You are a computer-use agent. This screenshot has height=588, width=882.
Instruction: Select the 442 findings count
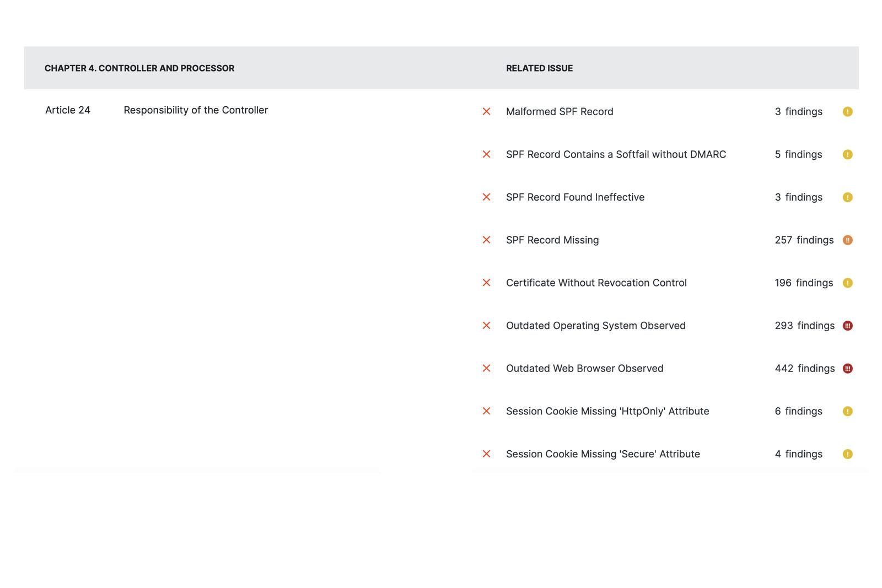point(804,368)
